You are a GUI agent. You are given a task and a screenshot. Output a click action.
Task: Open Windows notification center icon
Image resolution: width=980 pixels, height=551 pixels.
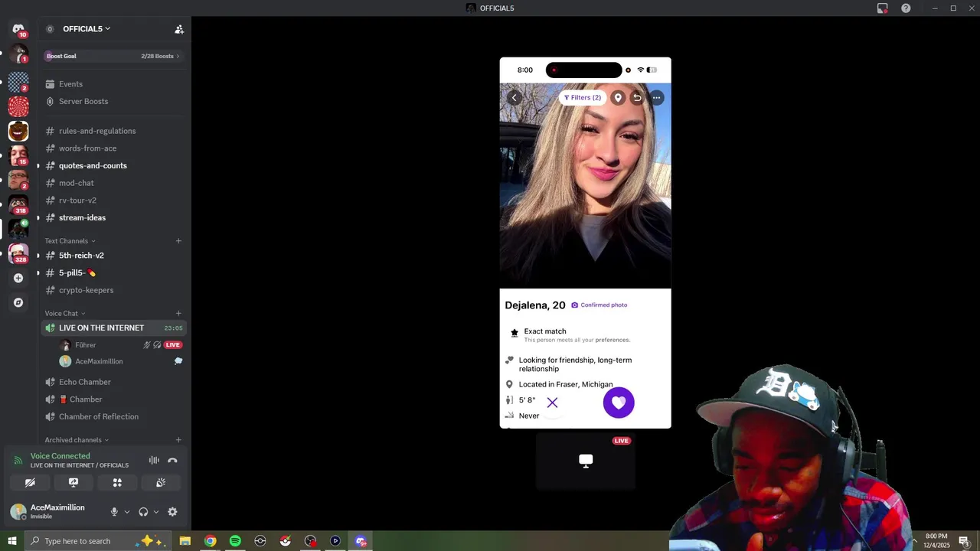[965, 541]
